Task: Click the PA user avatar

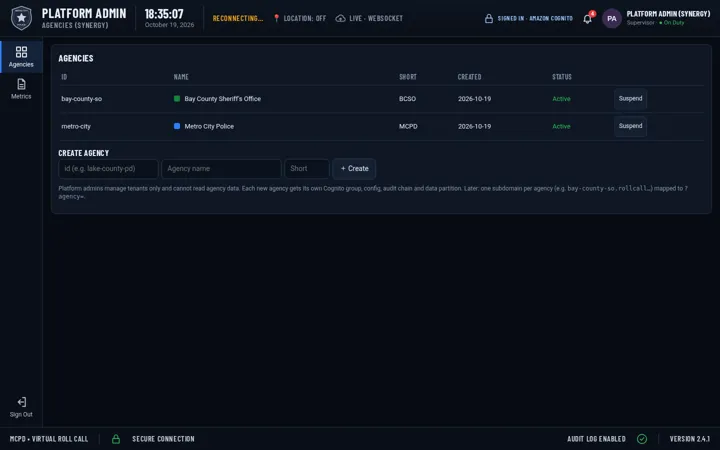Action: 612,18
